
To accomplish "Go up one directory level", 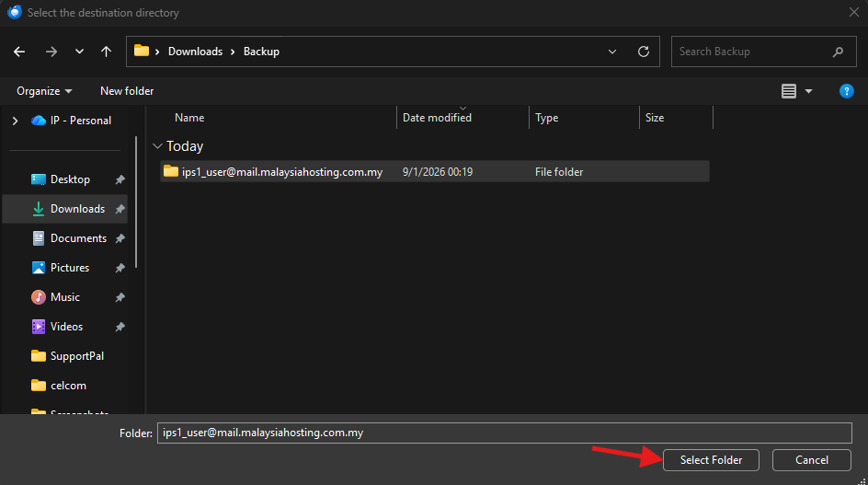I will click(x=107, y=52).
